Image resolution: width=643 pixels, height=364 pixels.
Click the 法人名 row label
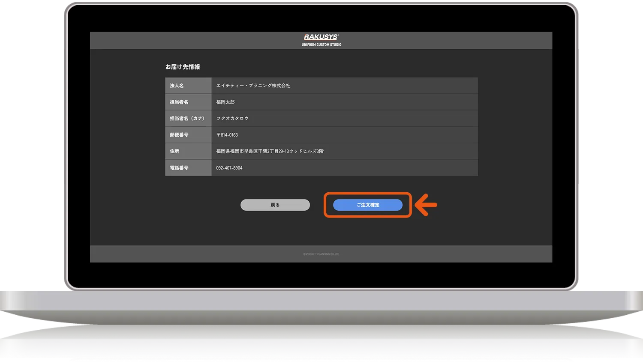click(177, 86)
